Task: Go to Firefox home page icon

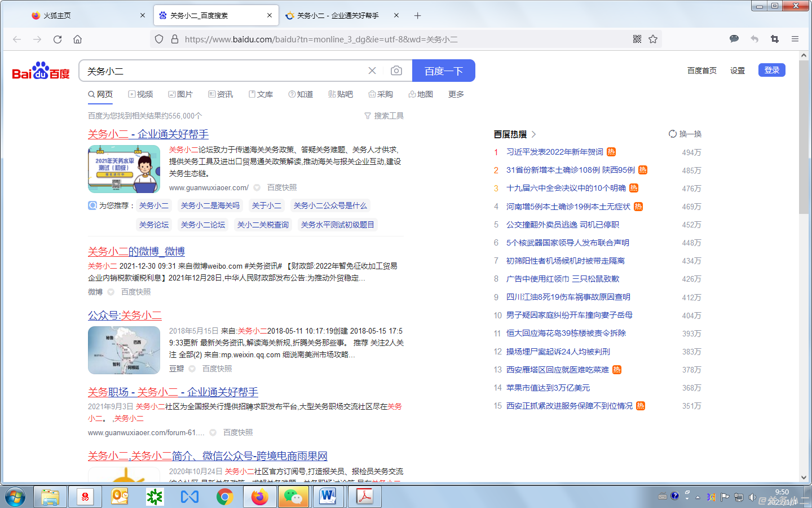Action: 78,39
